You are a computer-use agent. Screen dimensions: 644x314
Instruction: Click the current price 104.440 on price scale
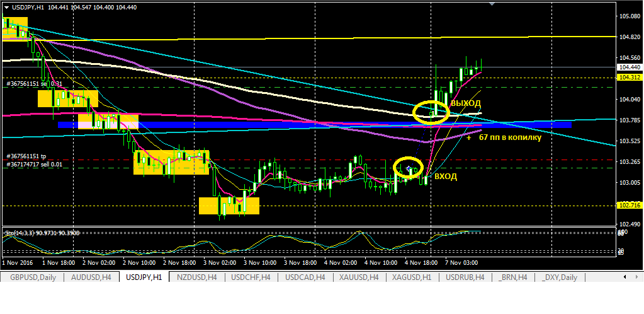[629, 67]
